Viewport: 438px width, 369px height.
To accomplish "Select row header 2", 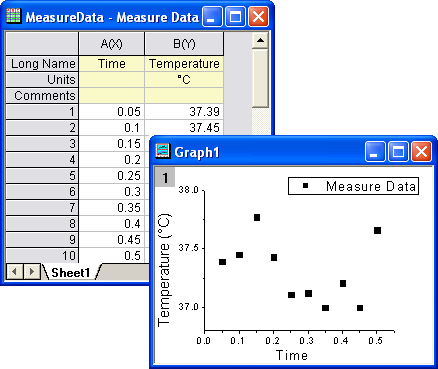I will (42, 128).
